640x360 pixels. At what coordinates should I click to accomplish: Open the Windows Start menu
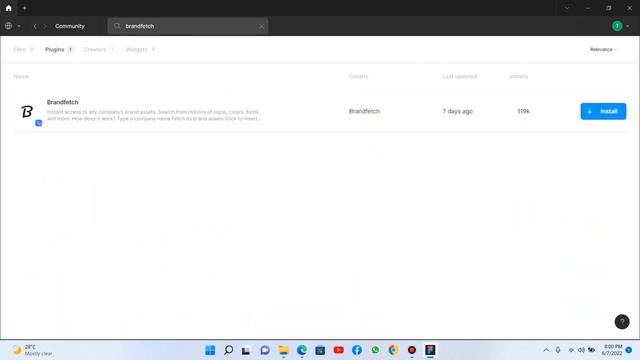pos(210,350)
